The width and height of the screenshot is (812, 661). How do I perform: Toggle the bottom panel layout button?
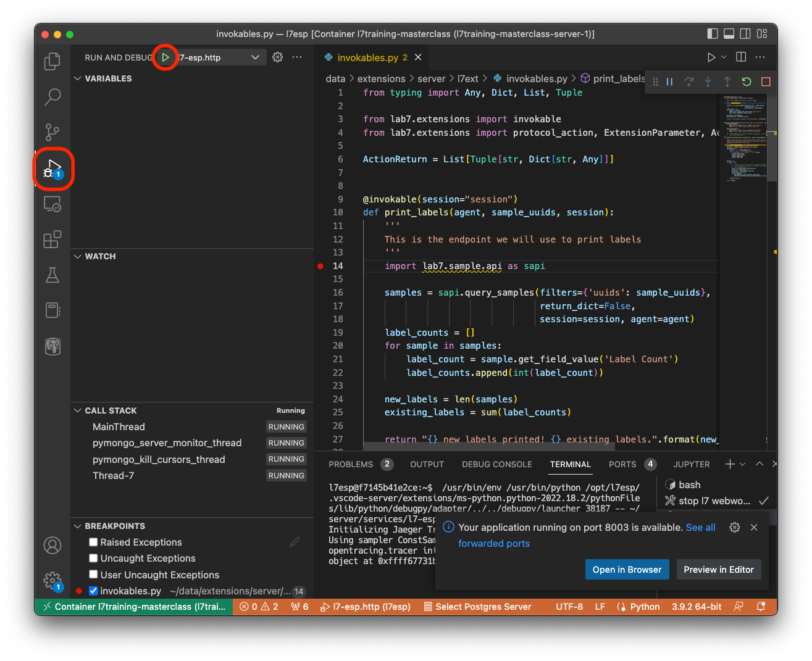click(729, 34)
